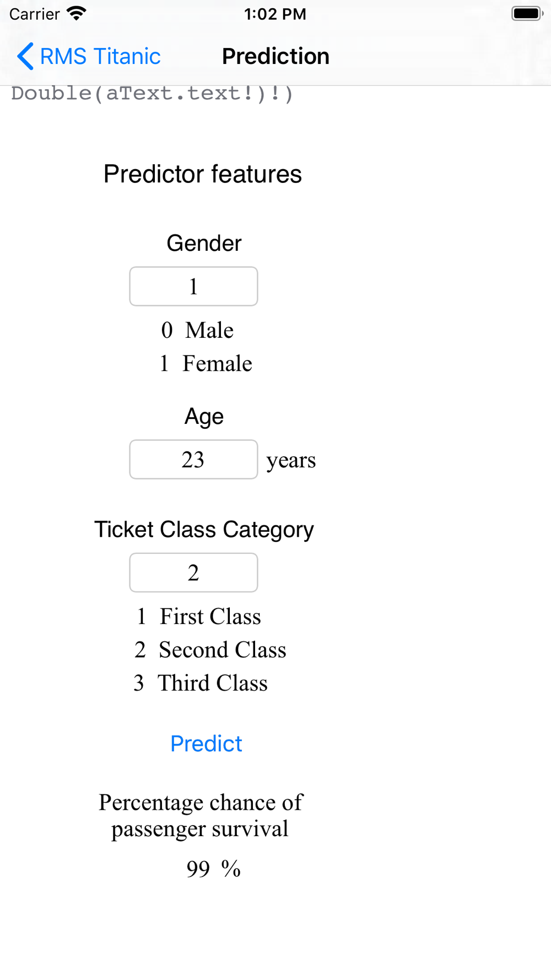The image size is (551, 980).
Task: Tap the '1 First Class' legend
Action: 199,616
